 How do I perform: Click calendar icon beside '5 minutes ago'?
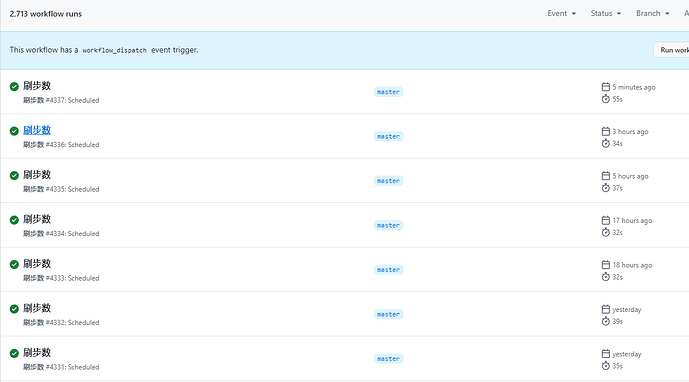(x=606, y=87)
